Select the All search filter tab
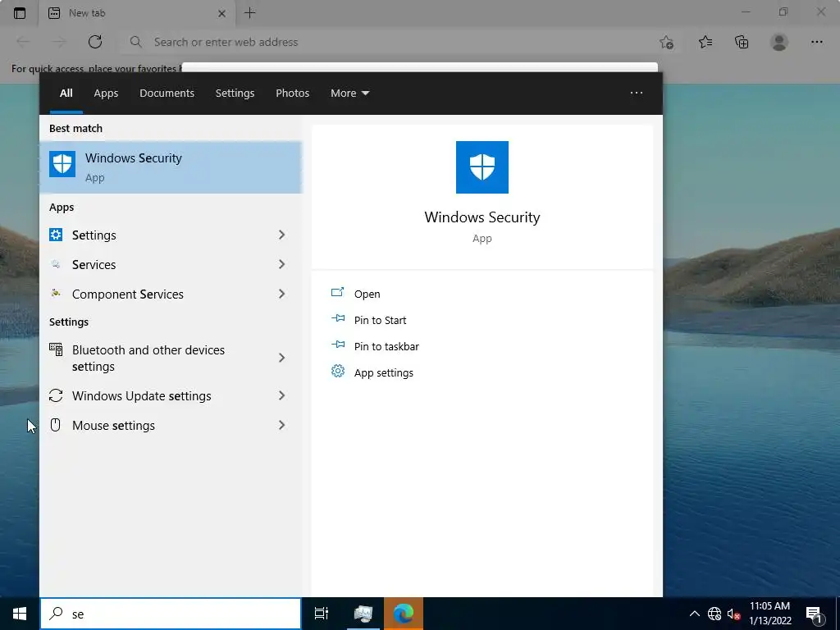The image size is (840, 630). 66,94
